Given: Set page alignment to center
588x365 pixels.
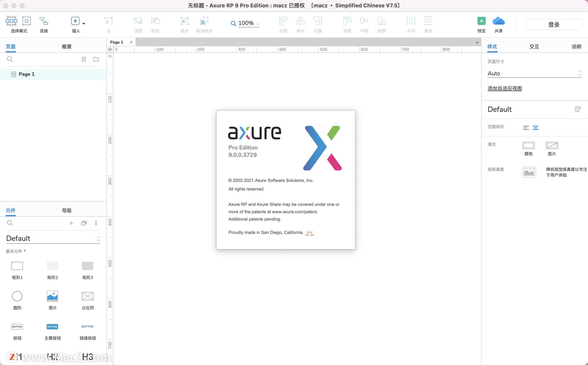Looking at the screenshot, I should [x=536, y=128].
